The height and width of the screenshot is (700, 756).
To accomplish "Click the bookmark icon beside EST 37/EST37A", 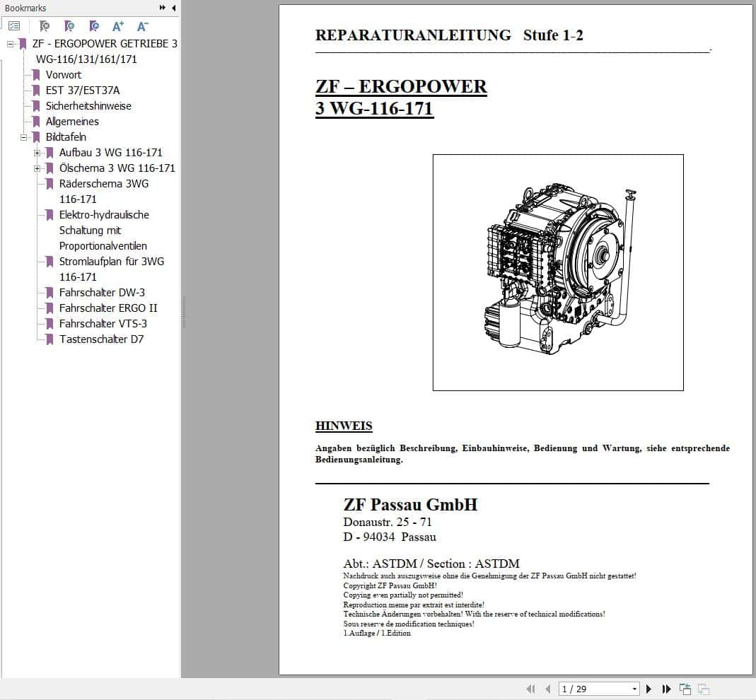I will [35, 91].
